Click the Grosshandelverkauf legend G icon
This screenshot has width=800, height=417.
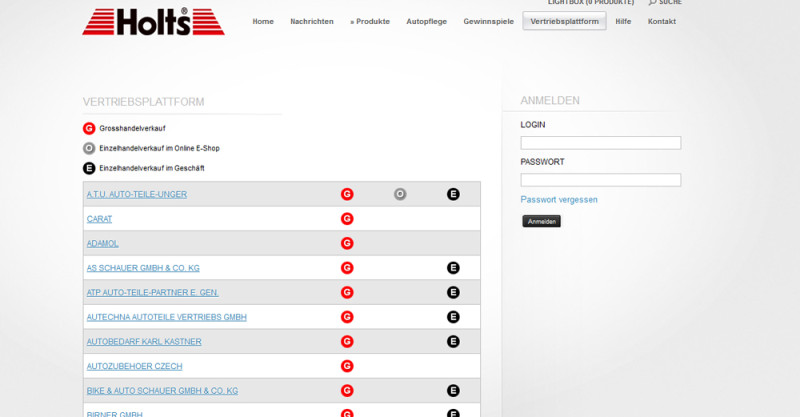[x=89, y=128]
